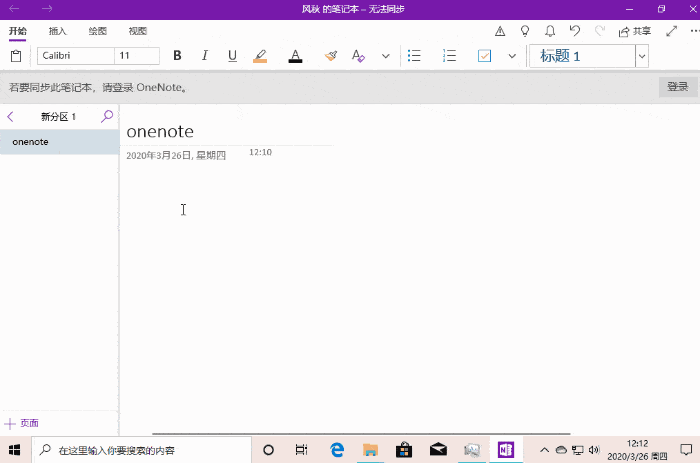Select the format painter brush

331,56
